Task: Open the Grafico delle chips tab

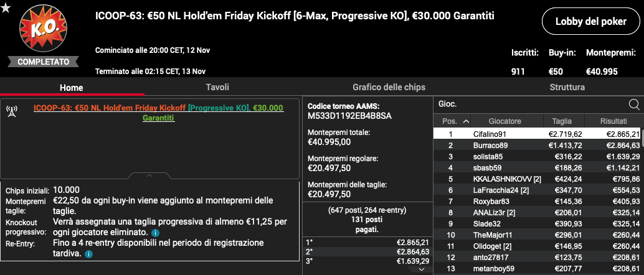Action: click(x=389, y=87)
